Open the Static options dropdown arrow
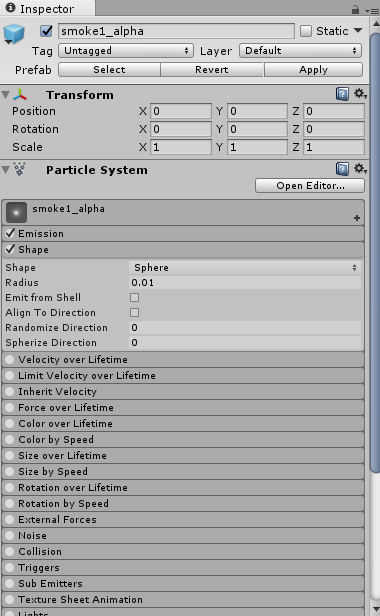This screenshot has height=616, width=380. coord(358,30)
